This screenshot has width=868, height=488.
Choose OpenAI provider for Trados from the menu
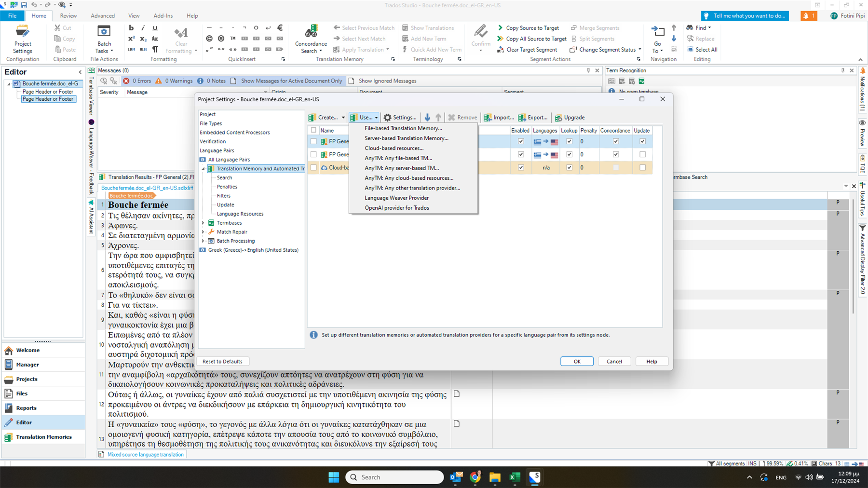[x=396, y=207]
